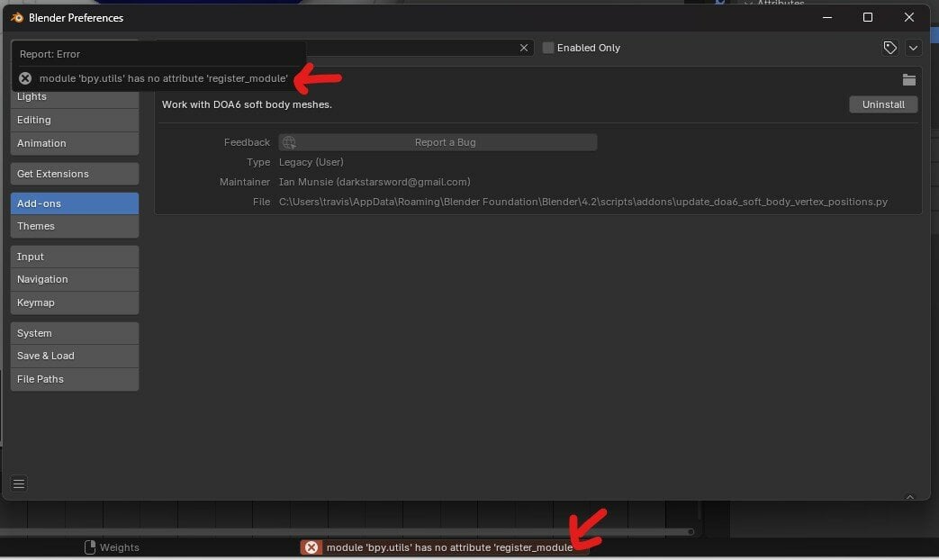
Task: Click the add-on description text
Action: pos(247,104)
